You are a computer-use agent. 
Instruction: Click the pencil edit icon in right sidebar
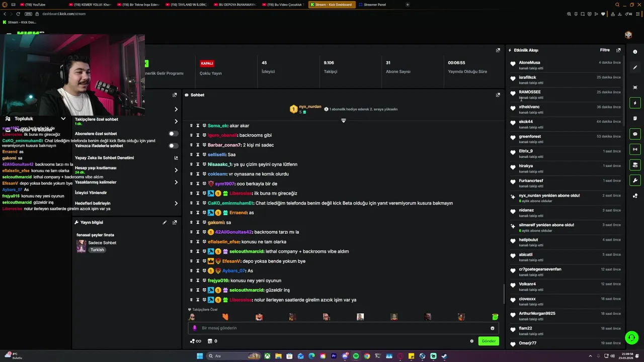pyautogui.click(x=635, y=67)
